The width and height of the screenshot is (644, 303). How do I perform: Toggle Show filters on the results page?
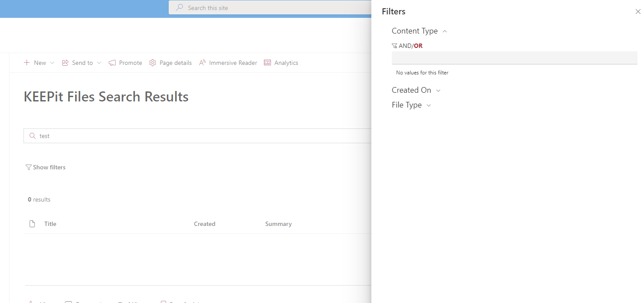click(46, 167)
